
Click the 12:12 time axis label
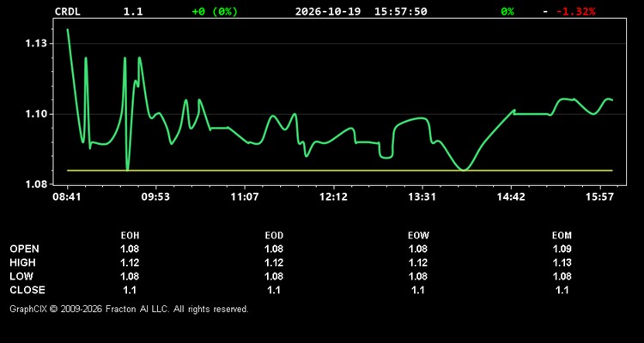333,196
